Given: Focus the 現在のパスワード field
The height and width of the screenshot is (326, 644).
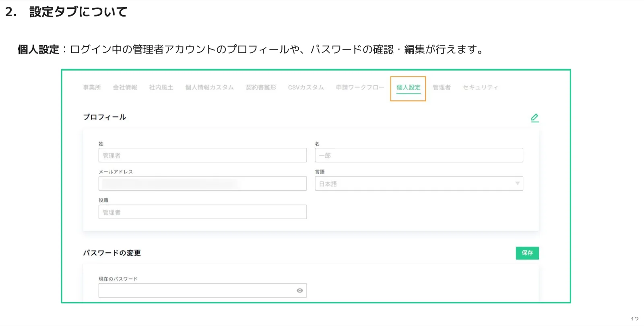Looking at the screenshot, I should pyautogui.click(x=202, y=291).
